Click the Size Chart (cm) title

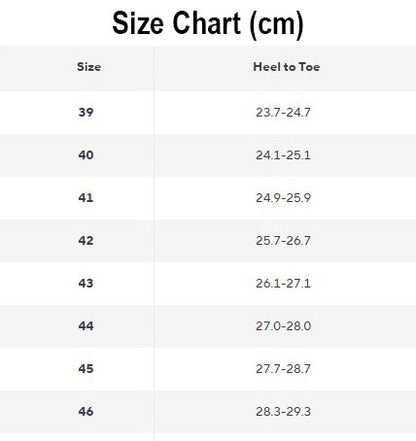208,23
